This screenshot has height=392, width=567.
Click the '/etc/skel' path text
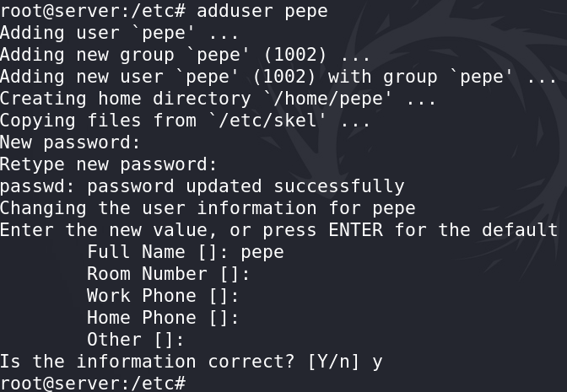coord(268,121)
